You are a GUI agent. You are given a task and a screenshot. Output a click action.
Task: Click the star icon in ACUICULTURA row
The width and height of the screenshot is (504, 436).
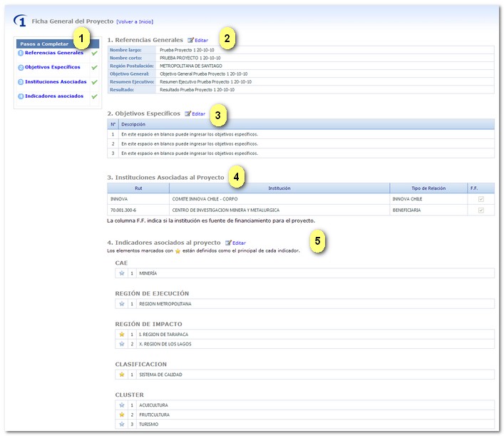pyautogui.click(x=122, y=405)
